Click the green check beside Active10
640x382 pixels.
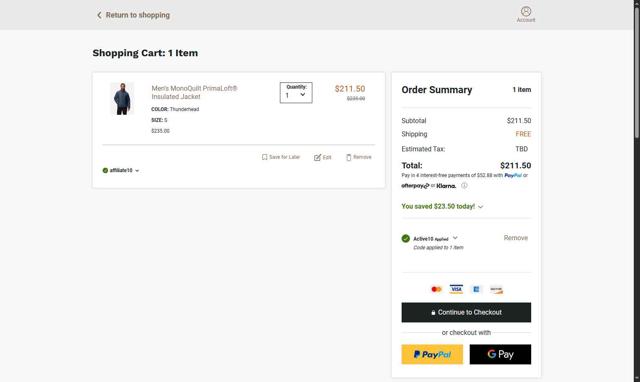point(405,239)
